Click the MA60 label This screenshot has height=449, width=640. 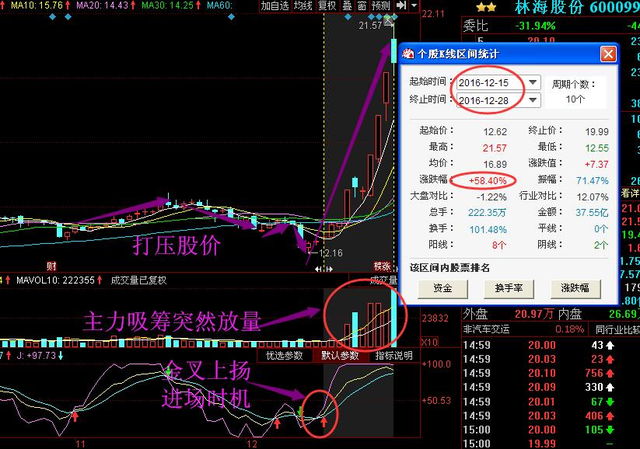click(219, 5)
